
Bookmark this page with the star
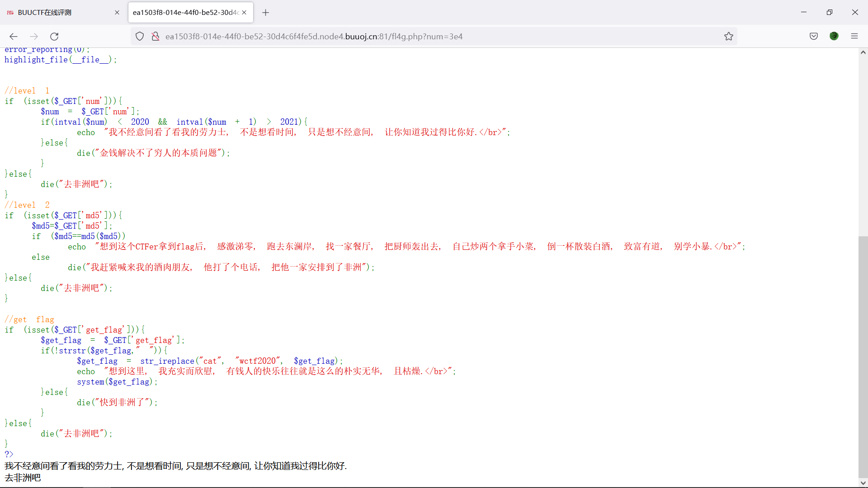pyautogui.click(x=728, y=37)
